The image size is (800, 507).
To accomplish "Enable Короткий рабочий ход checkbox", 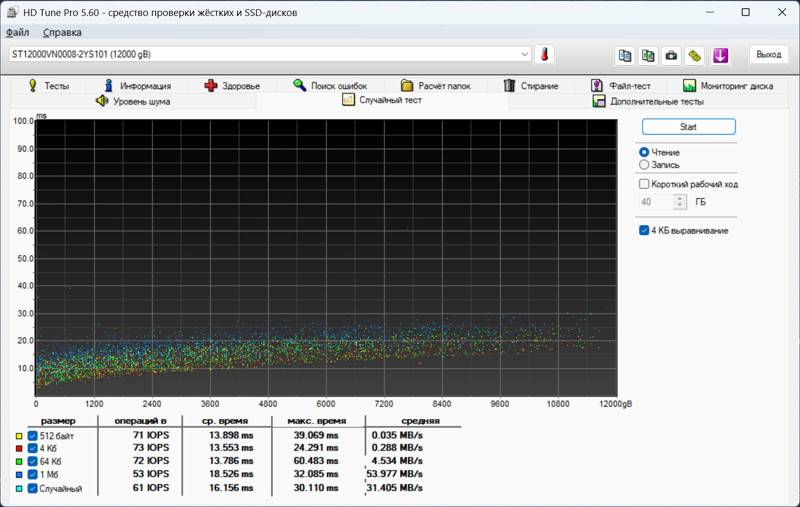I will coord(644,184).
